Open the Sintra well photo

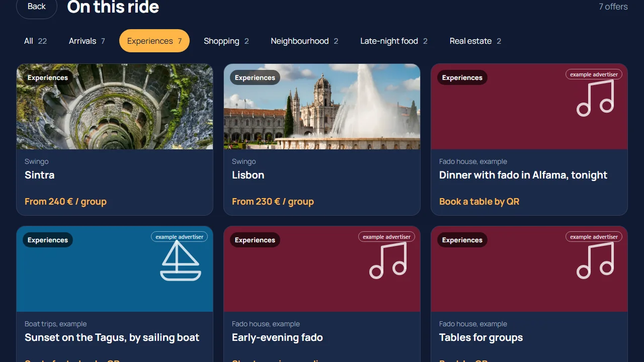[x=115, y=107]
